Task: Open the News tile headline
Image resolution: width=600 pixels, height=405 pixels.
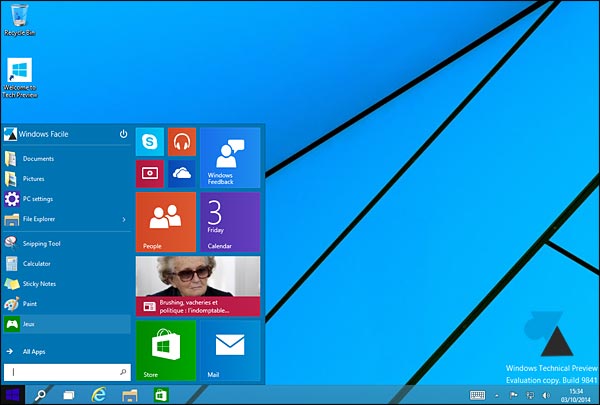Action: click(x=198, y=286)
